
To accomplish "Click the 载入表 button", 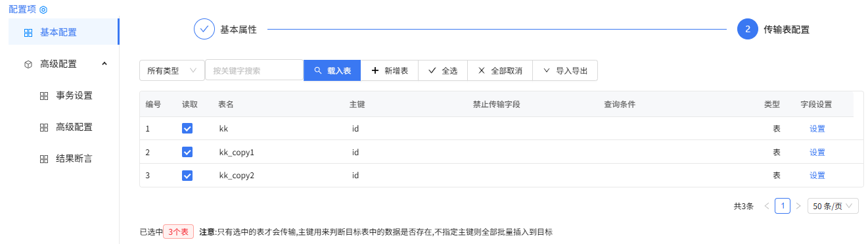I will pos(332,70).
